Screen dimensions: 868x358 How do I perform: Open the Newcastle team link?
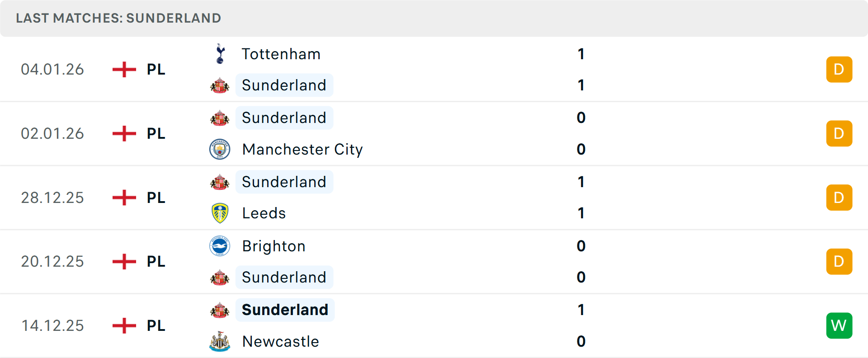pyautogui.click(x=280, y=342)
